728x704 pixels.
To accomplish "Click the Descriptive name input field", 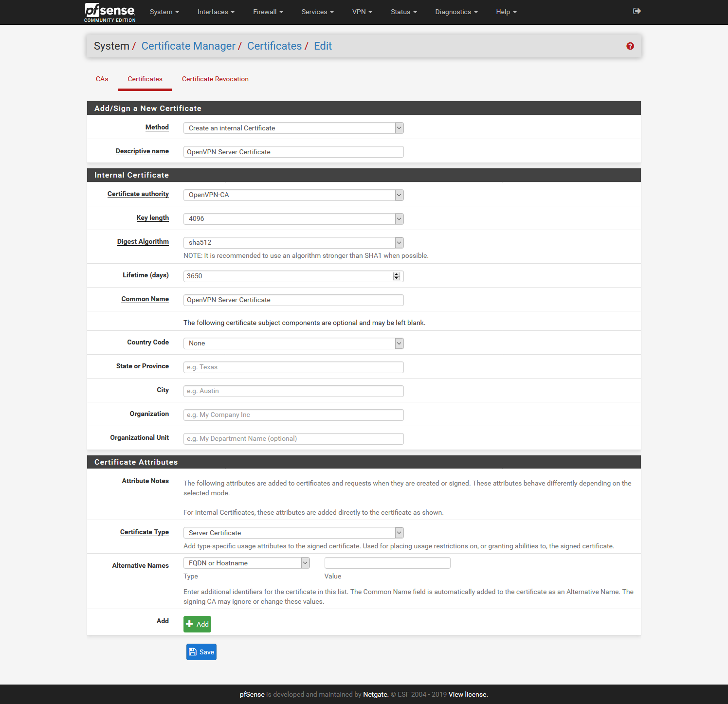I will [x=293, y=152].
